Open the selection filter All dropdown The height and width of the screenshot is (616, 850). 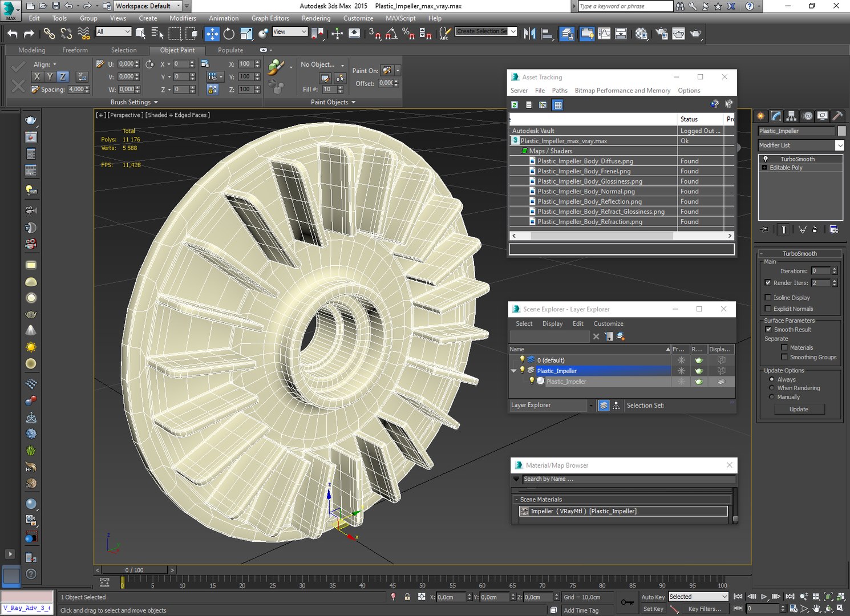click(114, 31)
